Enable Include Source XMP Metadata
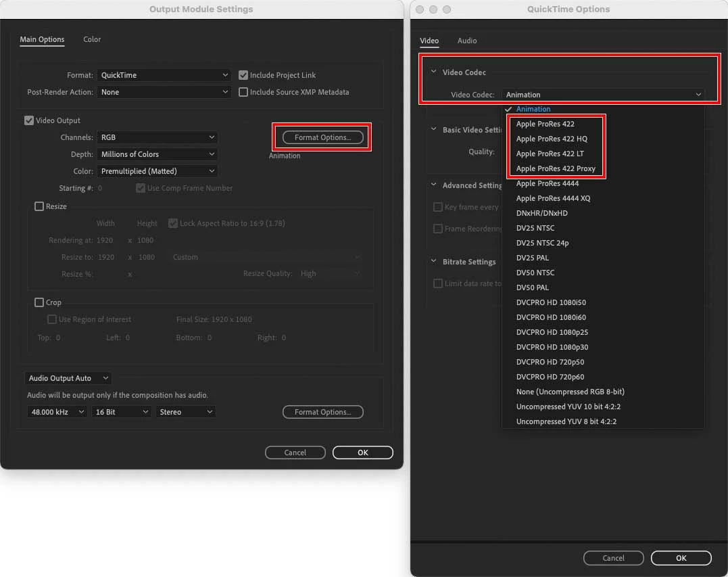728x577 pixels. pos(243,92)
